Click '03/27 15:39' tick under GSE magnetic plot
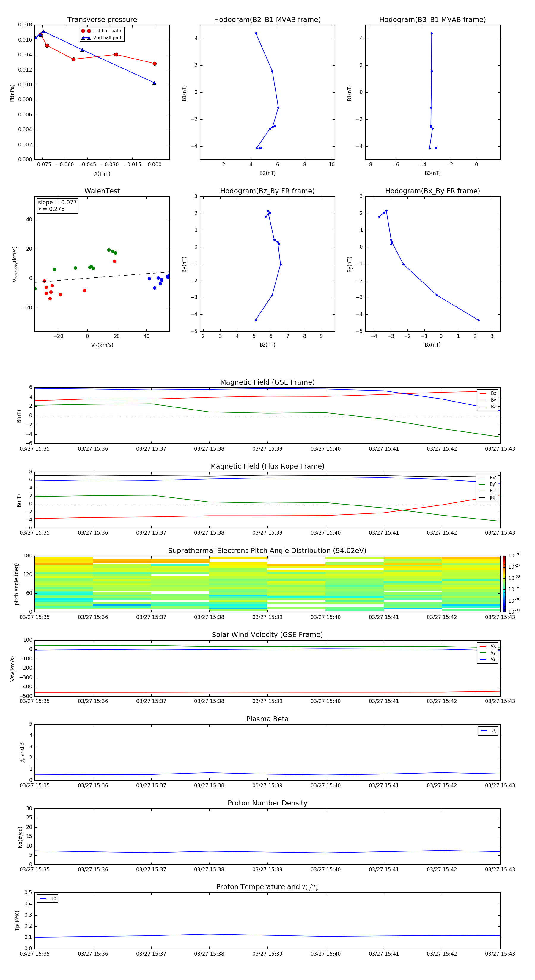This screenshot has width=535, height=980. coord(267,449)
